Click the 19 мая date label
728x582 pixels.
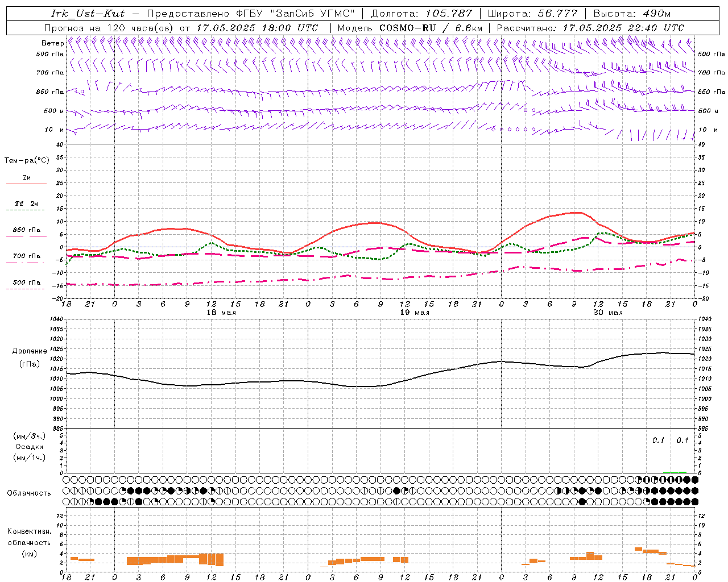(x=415, y=313)
